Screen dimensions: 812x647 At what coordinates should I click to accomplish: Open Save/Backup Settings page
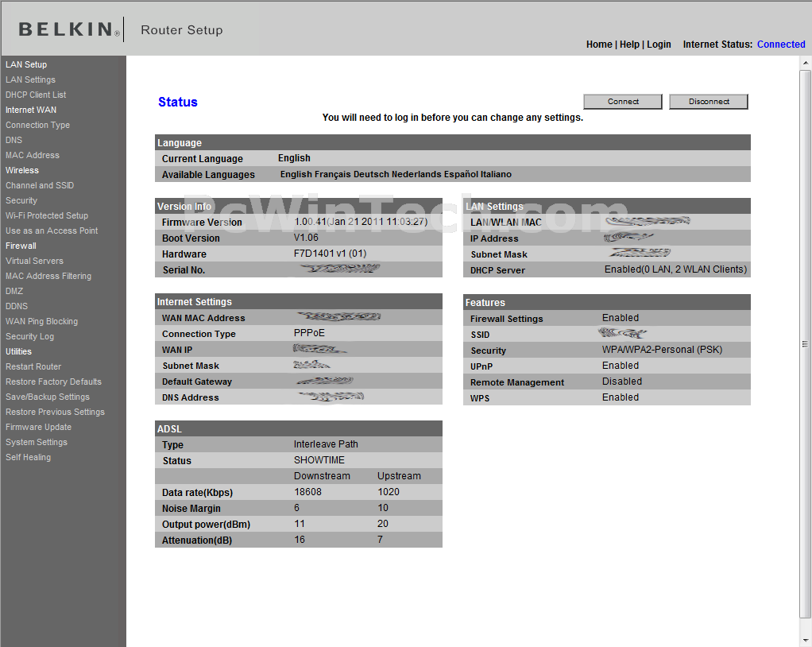(x=48, y=397)
